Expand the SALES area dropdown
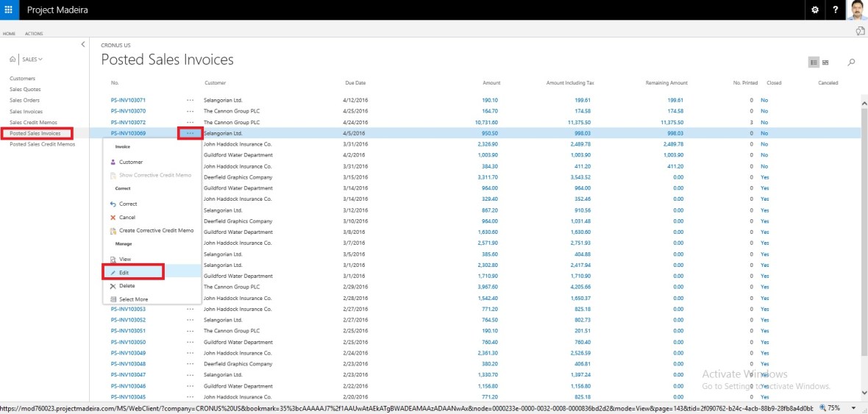The height and width of the screenshot is (414, 868). point(32,59)
